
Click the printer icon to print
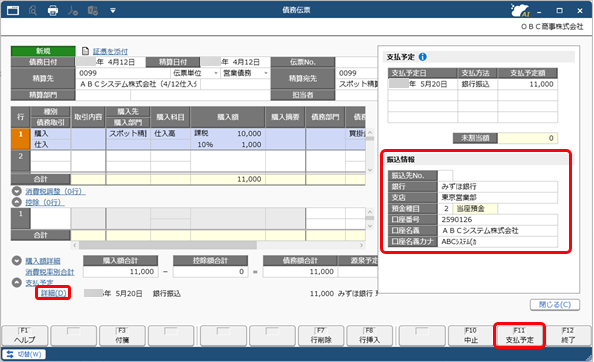click(53, 10)
